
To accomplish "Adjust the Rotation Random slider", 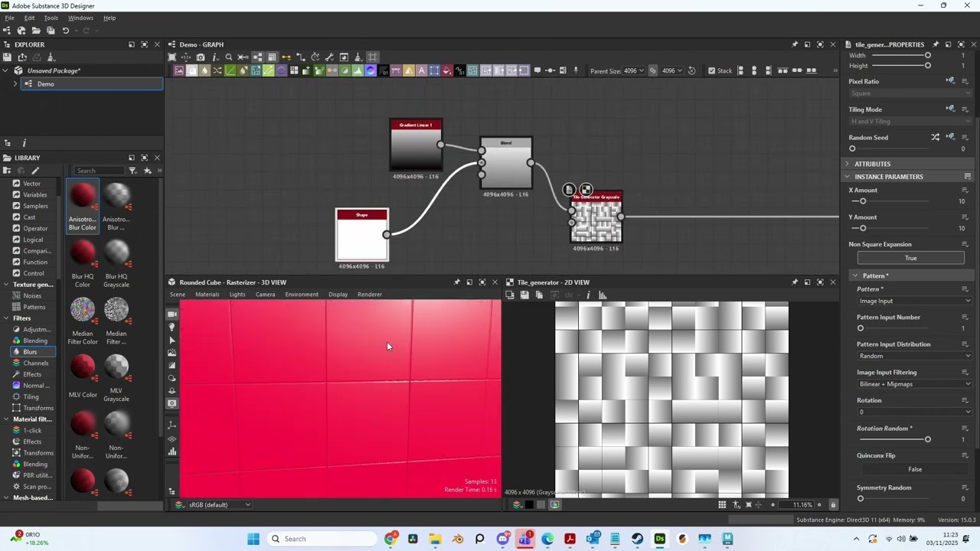I will tap(896, 439).
